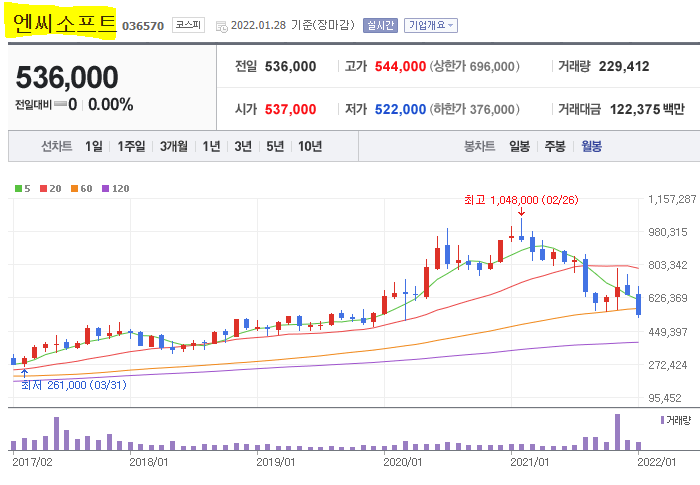The height and width of the screenshot is (485, 700).
Task: Click the current price 536,000
Action: [x=67, y=77]
